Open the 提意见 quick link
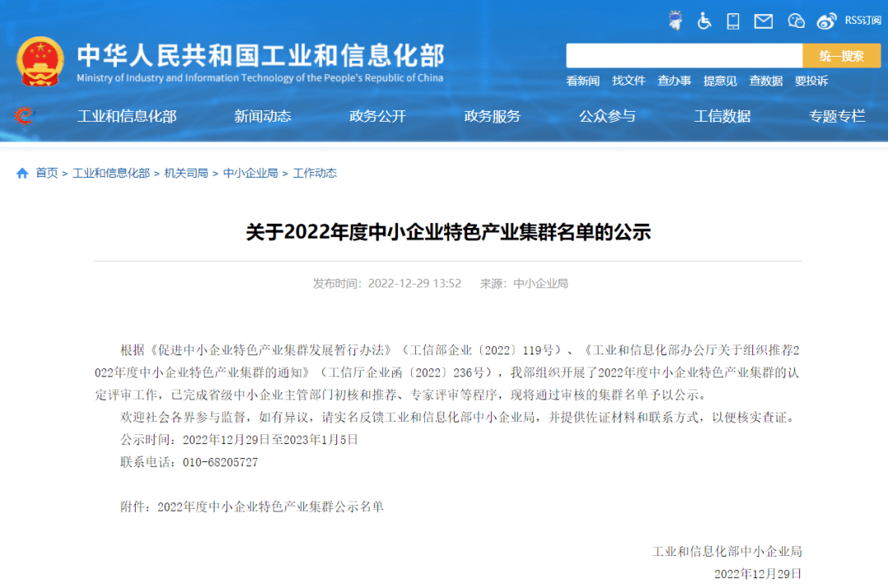 click(720, 81)
